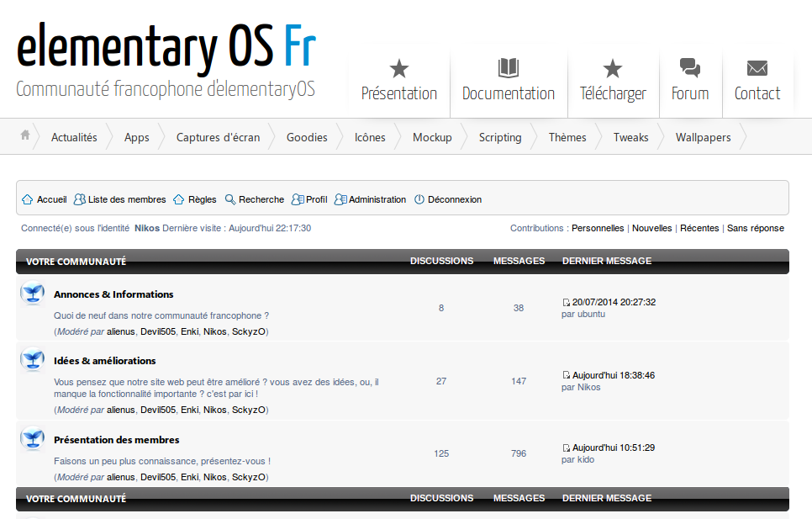The width and height of the screenshot is (812, 519).
Task: Click the Documentation book icon
Action: pyautogui.click(x=509, y=68)
